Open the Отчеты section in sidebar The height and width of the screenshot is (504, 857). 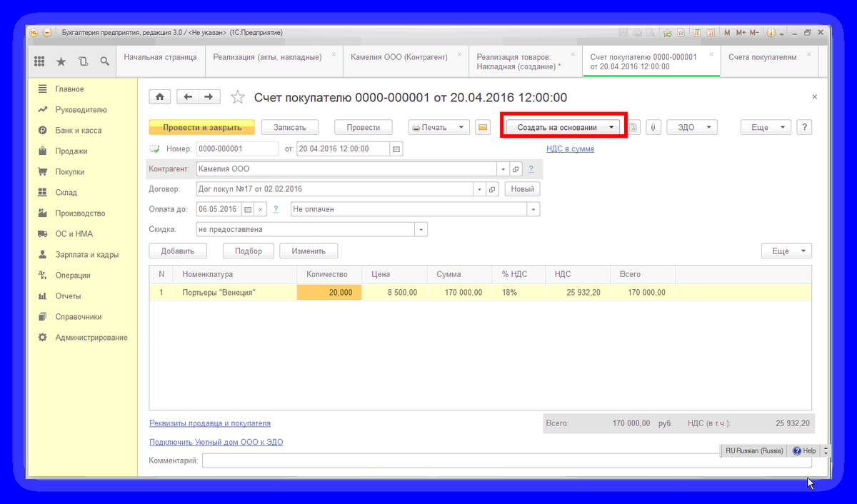[68, 296]
